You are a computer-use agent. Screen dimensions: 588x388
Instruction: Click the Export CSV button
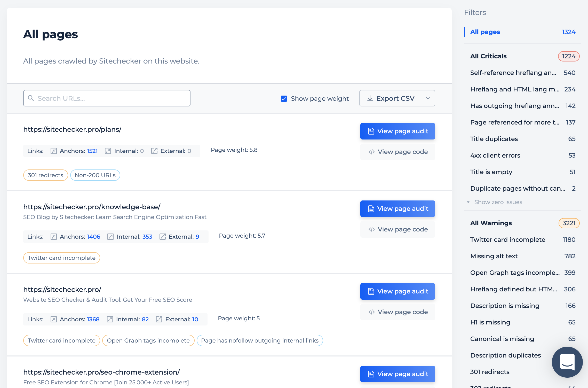pos(390,98)
